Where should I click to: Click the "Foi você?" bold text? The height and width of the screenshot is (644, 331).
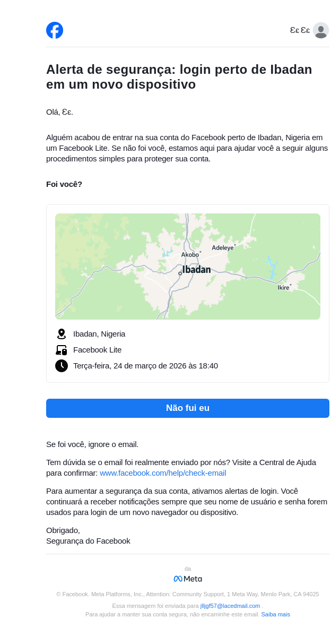pos(64,184)
